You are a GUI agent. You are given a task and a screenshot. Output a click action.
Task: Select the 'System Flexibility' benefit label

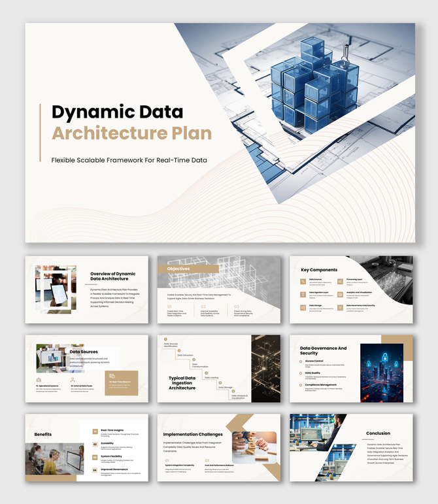pyautogui.click(x=112, y=456)
